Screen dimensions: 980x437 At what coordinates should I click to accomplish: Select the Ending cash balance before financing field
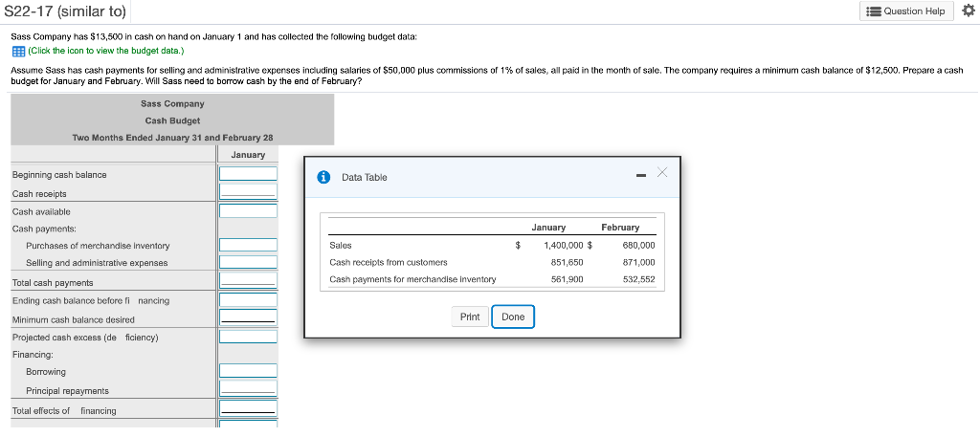click(248, 299)
